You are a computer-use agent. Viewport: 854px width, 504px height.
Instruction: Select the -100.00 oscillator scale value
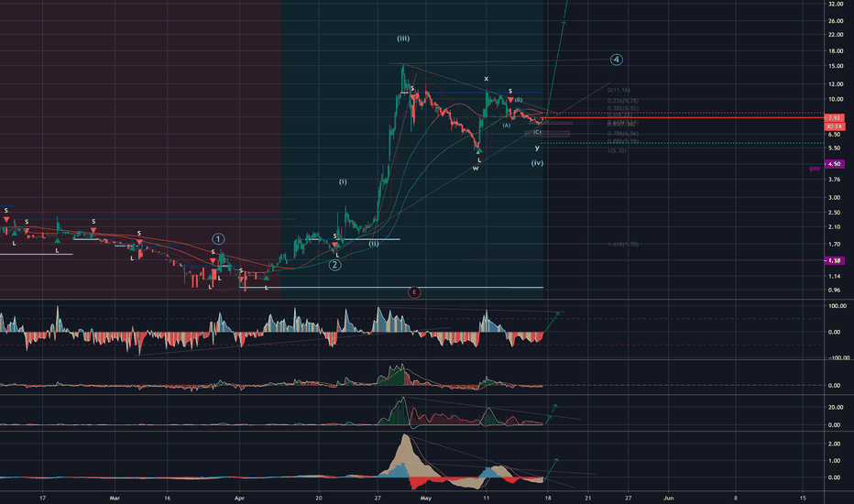[x=838, y=358]
